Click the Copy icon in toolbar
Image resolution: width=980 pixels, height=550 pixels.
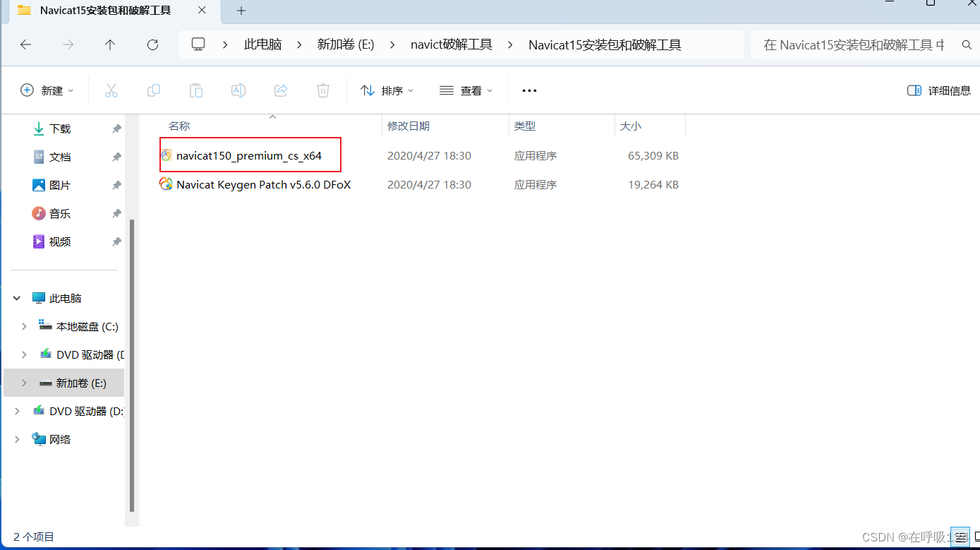[154, 90]
